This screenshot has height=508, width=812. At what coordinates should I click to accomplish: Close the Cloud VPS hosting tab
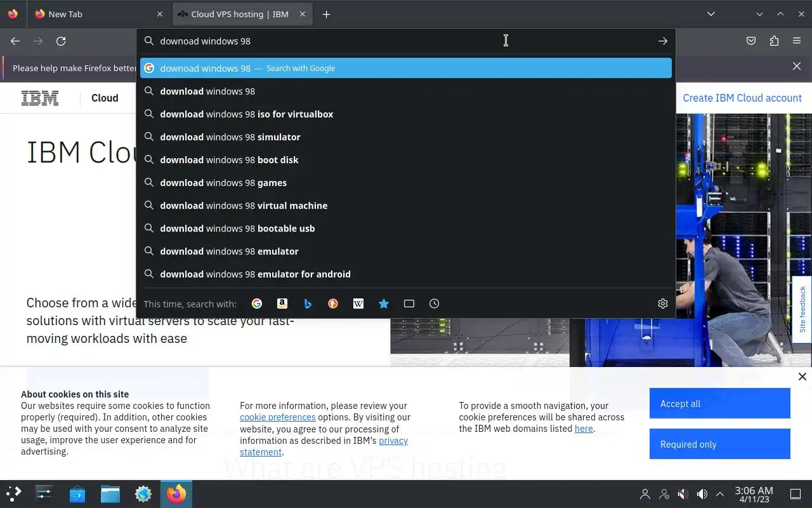point(303,14)
